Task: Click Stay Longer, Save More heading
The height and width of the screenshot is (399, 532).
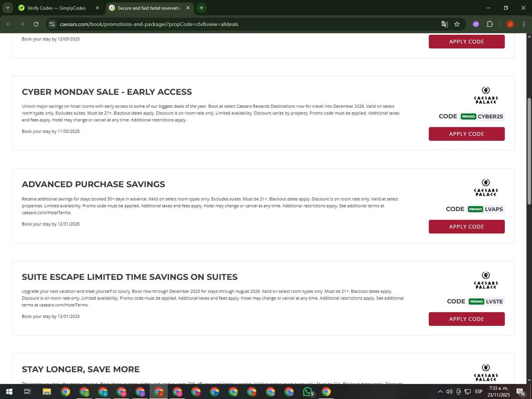Action: pyautogui.click(x=81, y=369)
